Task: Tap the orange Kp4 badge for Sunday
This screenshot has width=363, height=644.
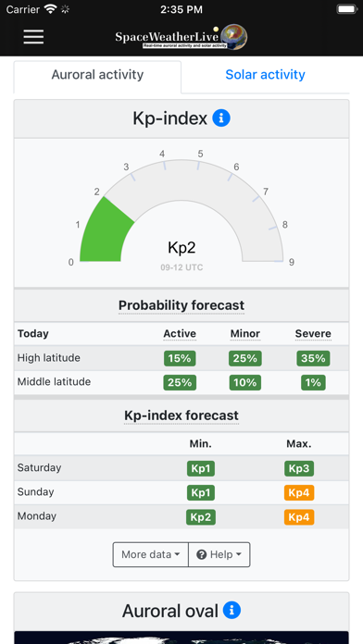Action: click(299, 492)
